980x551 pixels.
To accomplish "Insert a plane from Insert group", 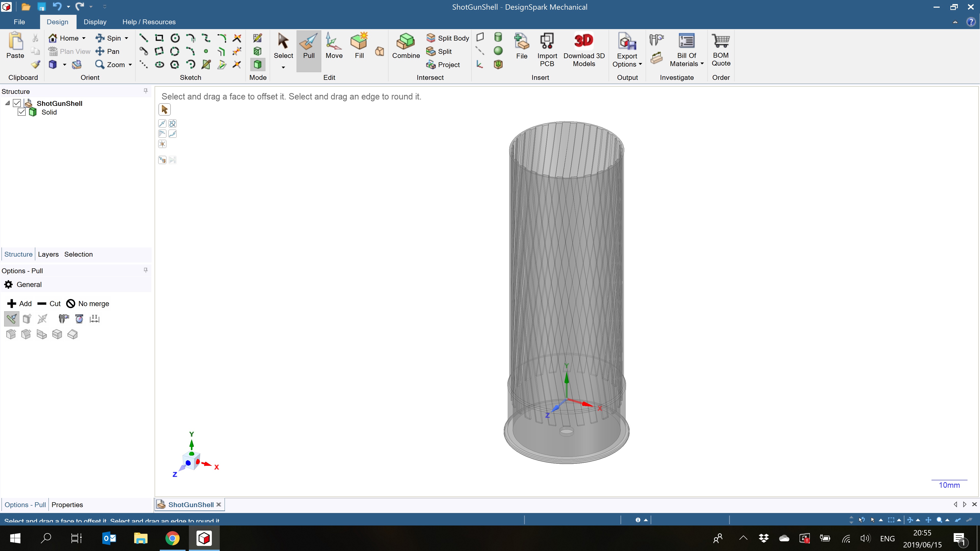I will (x=480, y=37).
